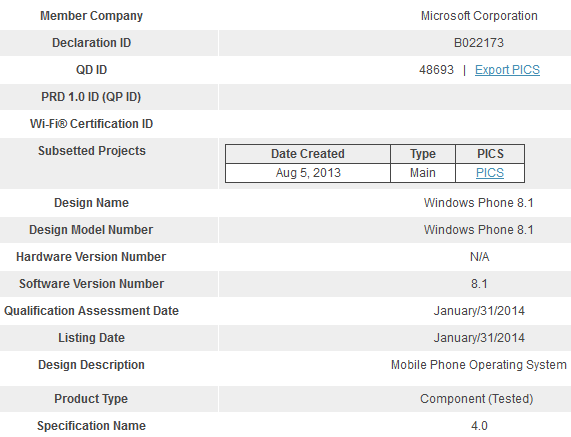This screenshot has height=437, width=571.
Task: Click the Mobile Phone Operating System value
Action: pyautogui.click(x=479, y=365)
